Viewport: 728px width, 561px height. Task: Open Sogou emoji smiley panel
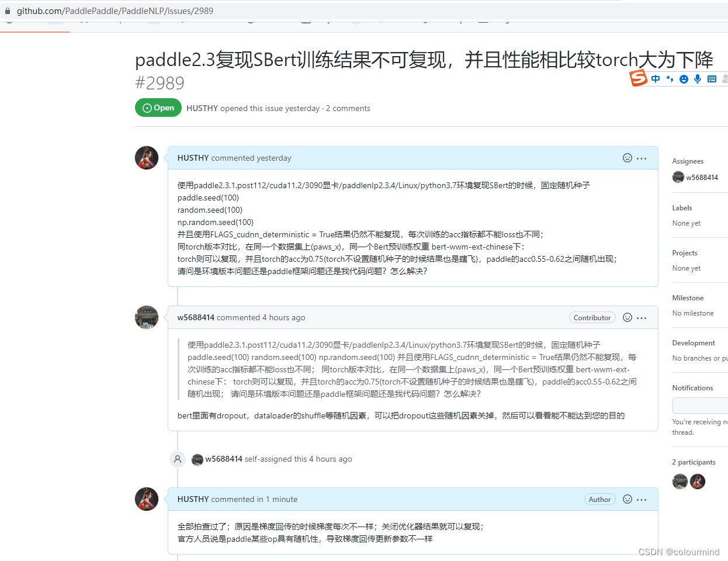click(684, 79)
